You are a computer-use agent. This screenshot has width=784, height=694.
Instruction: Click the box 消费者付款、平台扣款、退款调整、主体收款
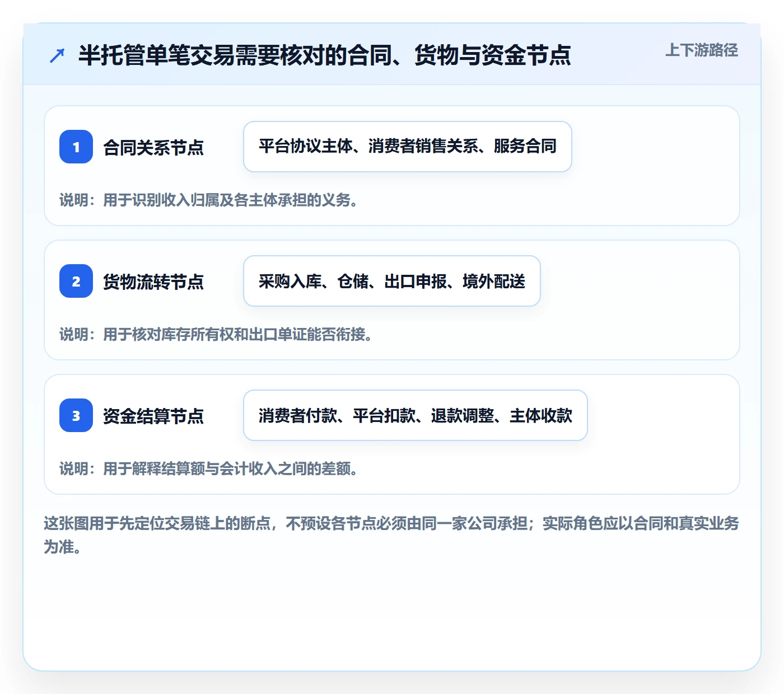pos(416,415)
